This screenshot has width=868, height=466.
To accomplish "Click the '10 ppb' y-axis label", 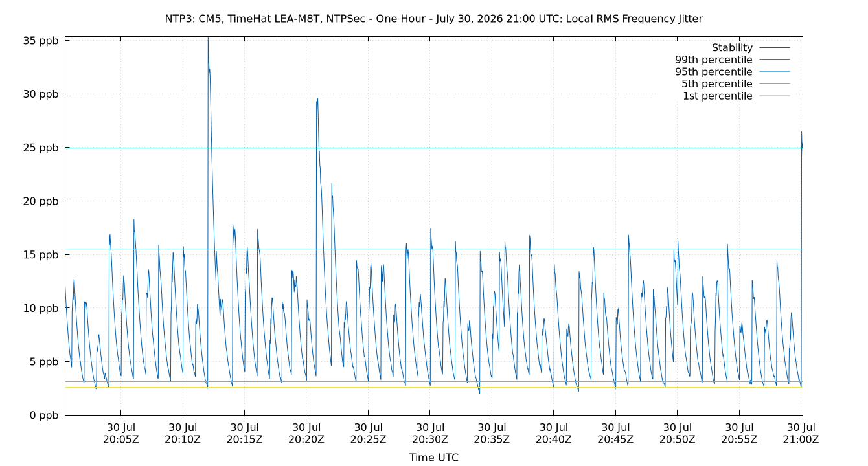I will point(40,308).
